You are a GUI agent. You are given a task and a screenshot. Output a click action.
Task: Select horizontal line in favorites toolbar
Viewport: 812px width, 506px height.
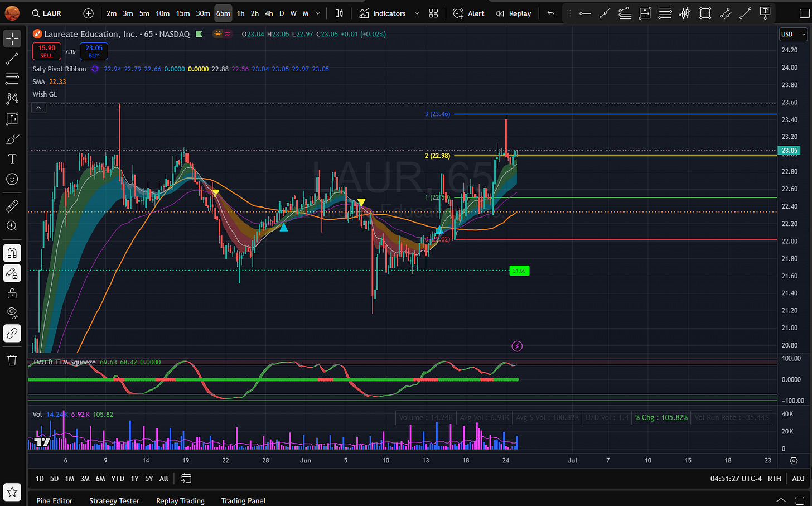pyautogui.click(x=585, y=13)
